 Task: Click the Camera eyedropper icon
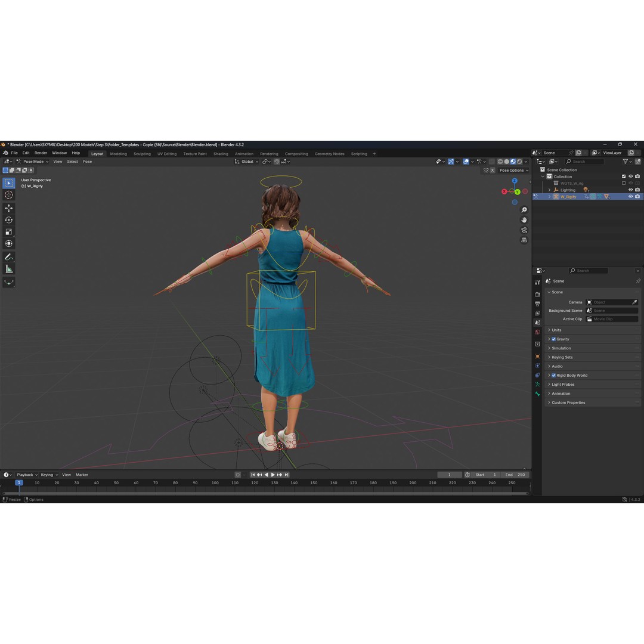pos(634,302)
